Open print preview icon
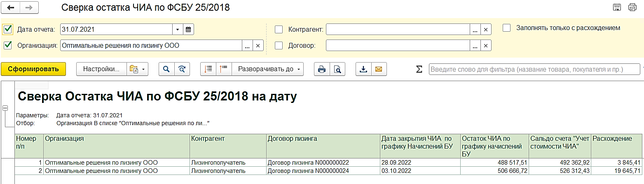 click(337, 69)
